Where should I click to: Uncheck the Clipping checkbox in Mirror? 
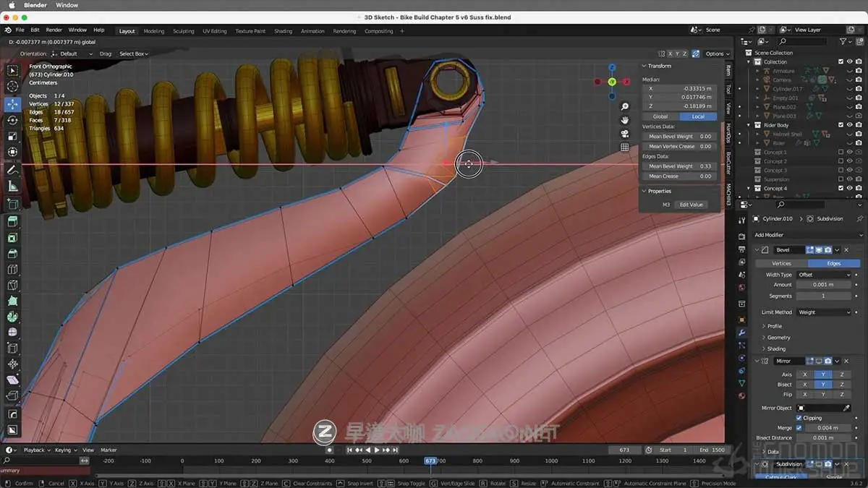pyautogui.click(x=799, y=418)
